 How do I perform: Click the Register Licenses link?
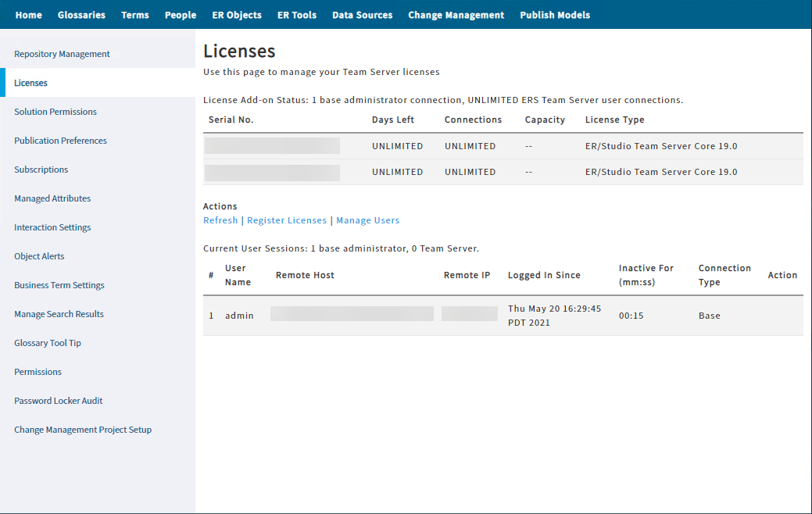point(286,220)
